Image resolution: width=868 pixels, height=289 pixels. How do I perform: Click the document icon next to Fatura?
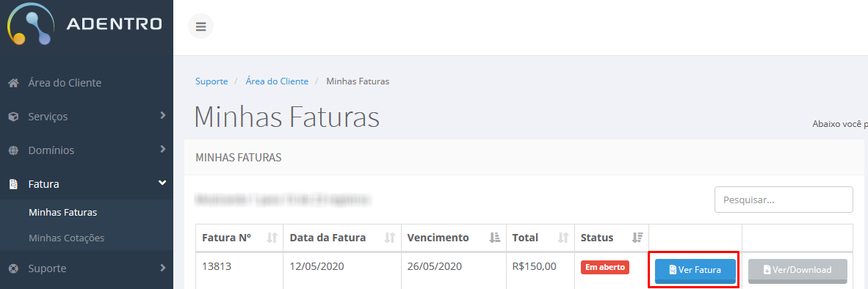click(14, 184)
